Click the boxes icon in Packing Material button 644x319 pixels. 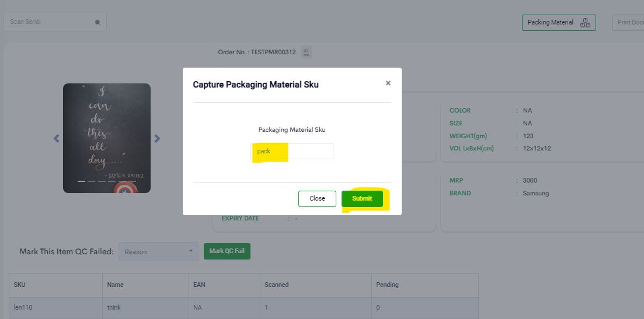pos(585,23)
